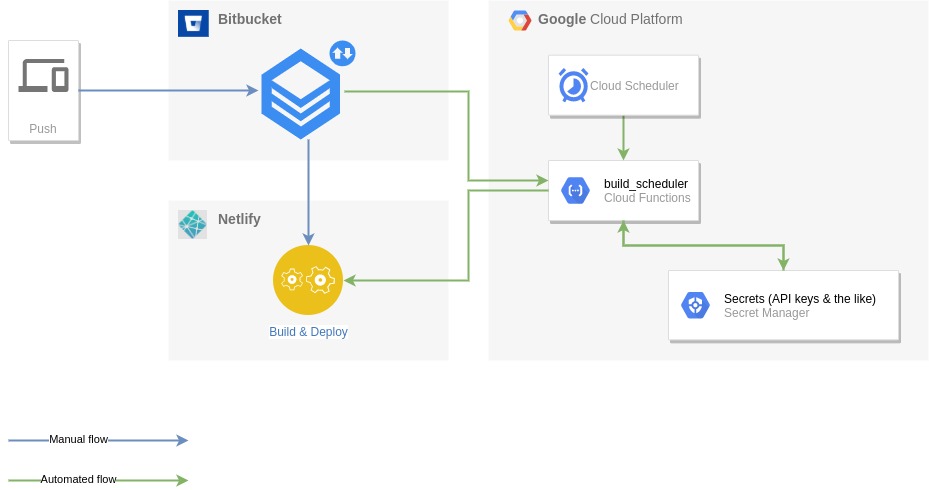929x490 pixels.
Task: Click the Cloud Scheduler label text
Action: coord(634,86)
